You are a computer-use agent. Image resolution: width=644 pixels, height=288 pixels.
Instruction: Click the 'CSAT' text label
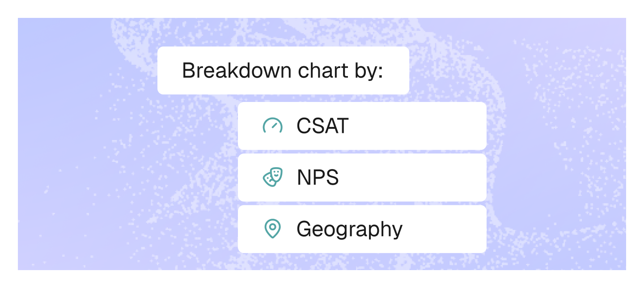(x=322, y=126)
